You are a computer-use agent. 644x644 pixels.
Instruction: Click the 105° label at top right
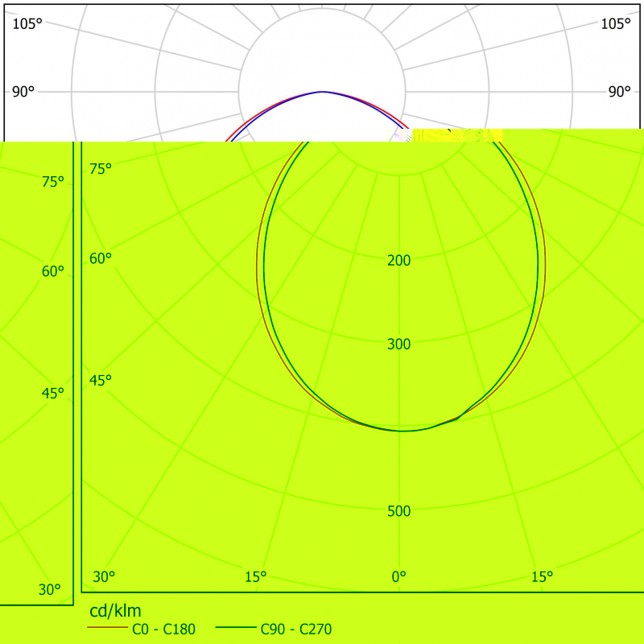616,23
